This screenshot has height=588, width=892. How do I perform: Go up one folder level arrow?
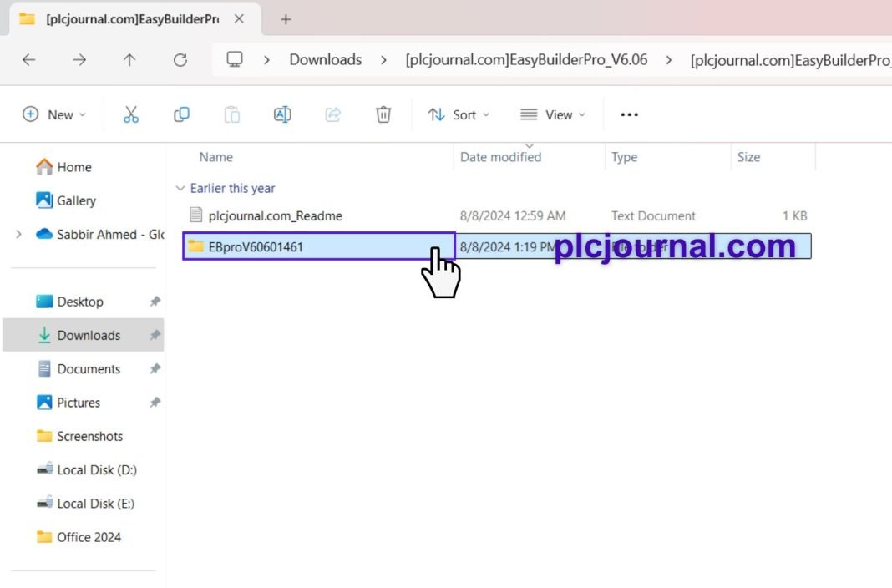(x=129, y=60)
